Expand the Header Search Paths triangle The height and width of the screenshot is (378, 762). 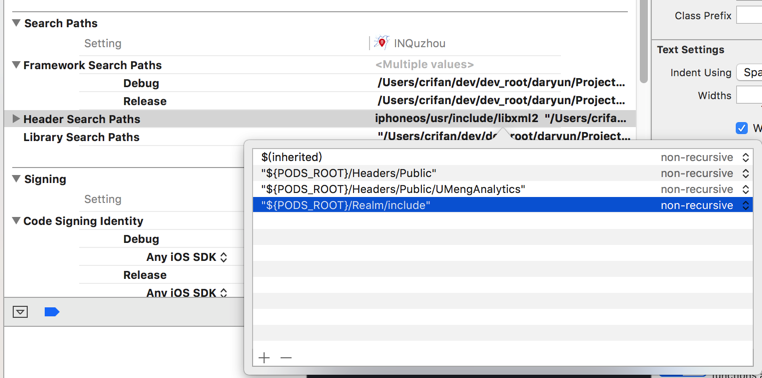click(x=16, y=119)
